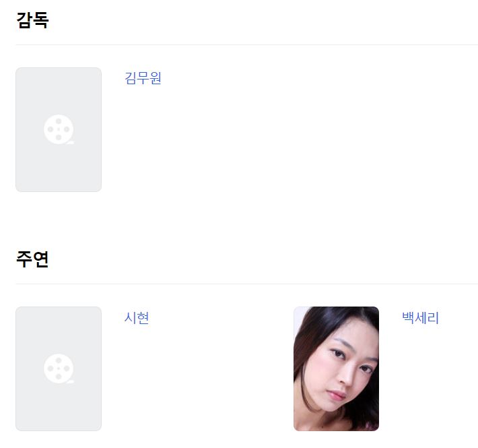Open the empty image card left of 김무원
The width and height of the screenshot is (478, 448).
coord(59,129)
